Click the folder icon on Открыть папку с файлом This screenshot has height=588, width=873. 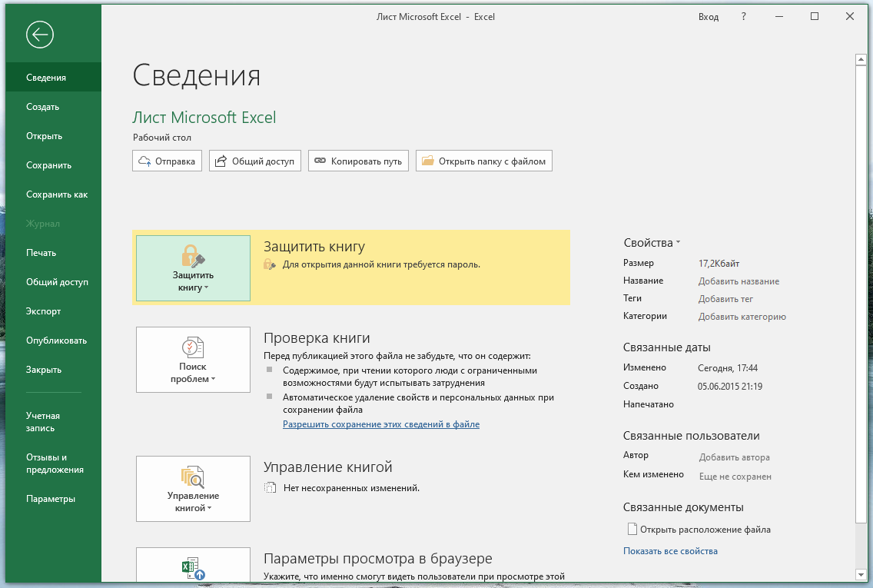point(427,161)
